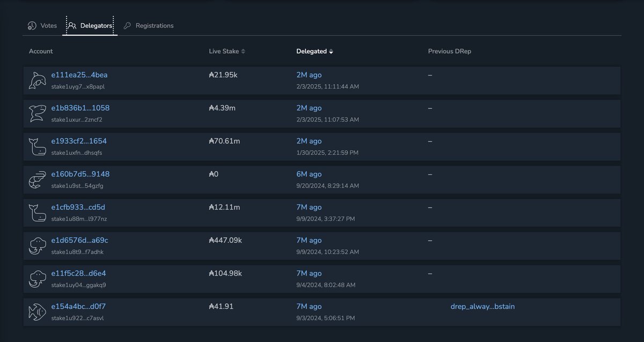This screenshot has width=644, height=342.
Task: Click the Votes tab pie chart icon
Action: click(32, 26)
